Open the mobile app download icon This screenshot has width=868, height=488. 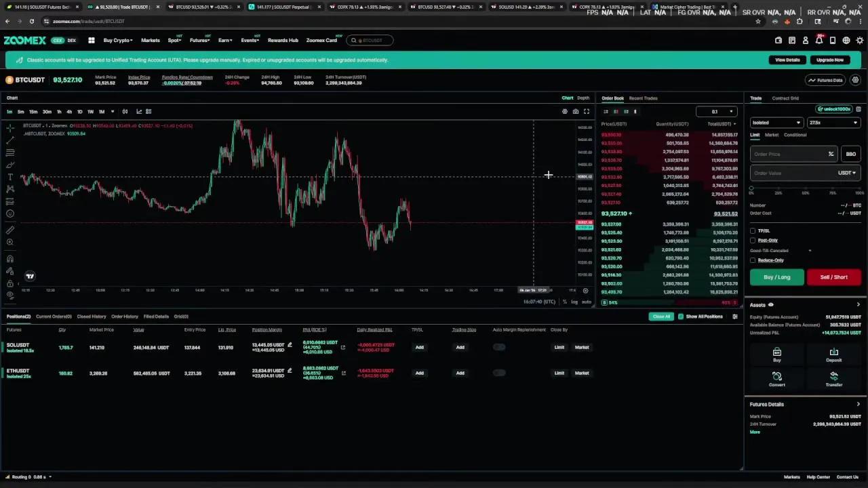(833, 41)
